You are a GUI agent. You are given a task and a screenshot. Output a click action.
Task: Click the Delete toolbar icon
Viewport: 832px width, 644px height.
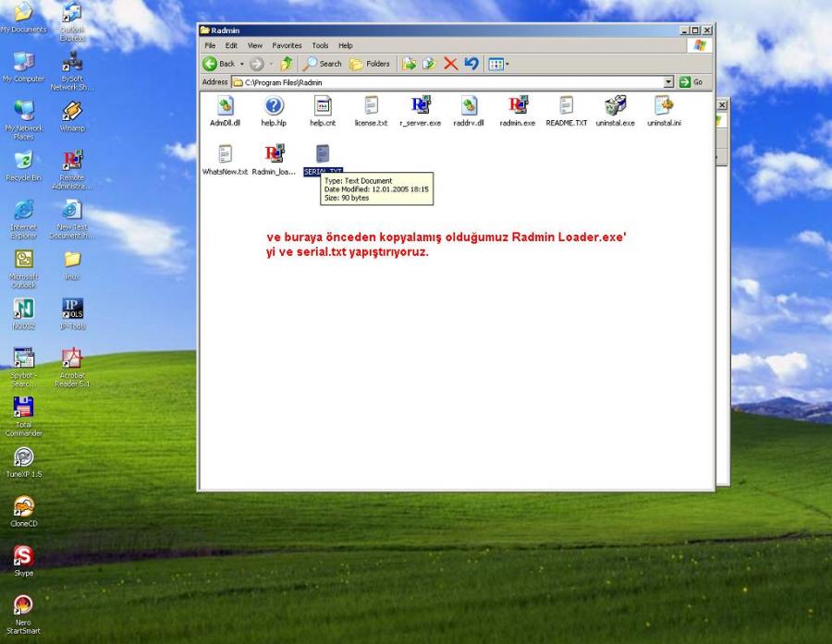(450, 64)
